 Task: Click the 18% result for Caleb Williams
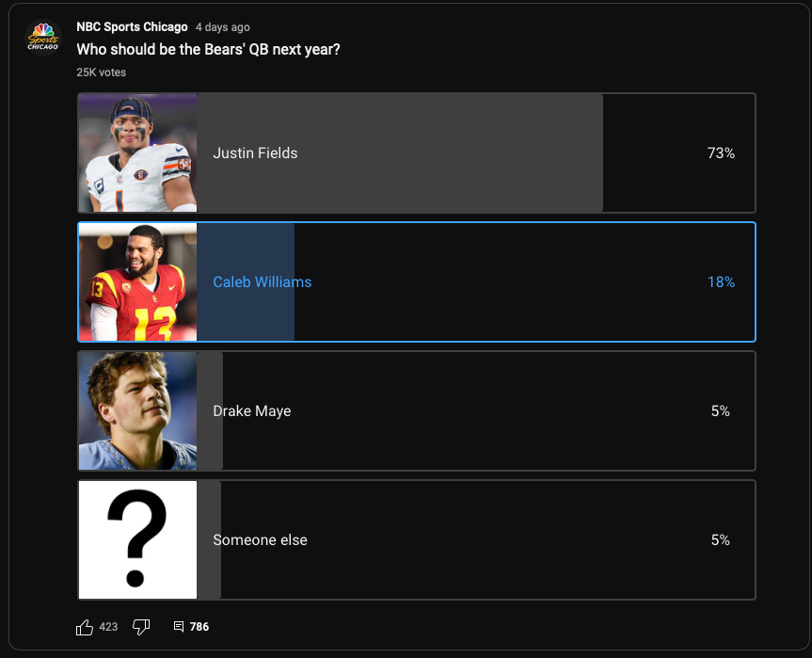point(721,281)
